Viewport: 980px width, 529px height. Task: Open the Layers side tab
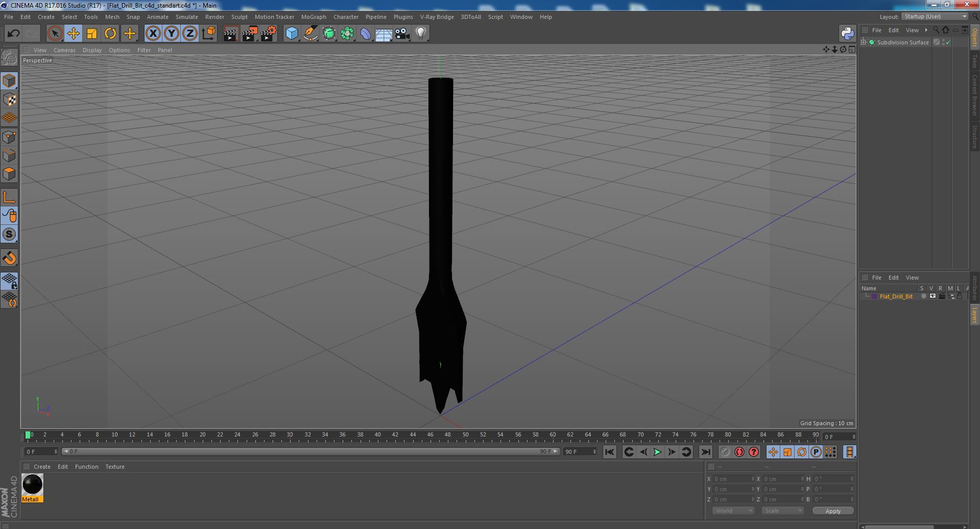point(974,315)
